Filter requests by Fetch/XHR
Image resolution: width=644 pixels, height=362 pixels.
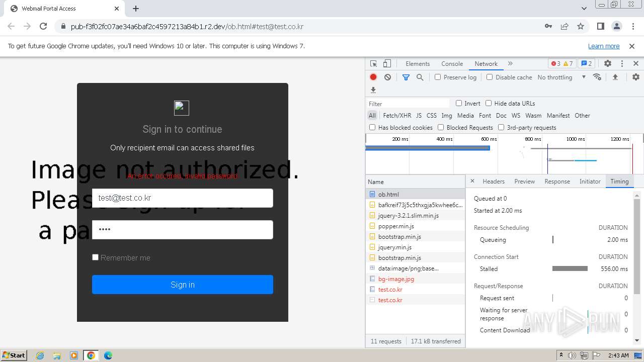[397, 116]
